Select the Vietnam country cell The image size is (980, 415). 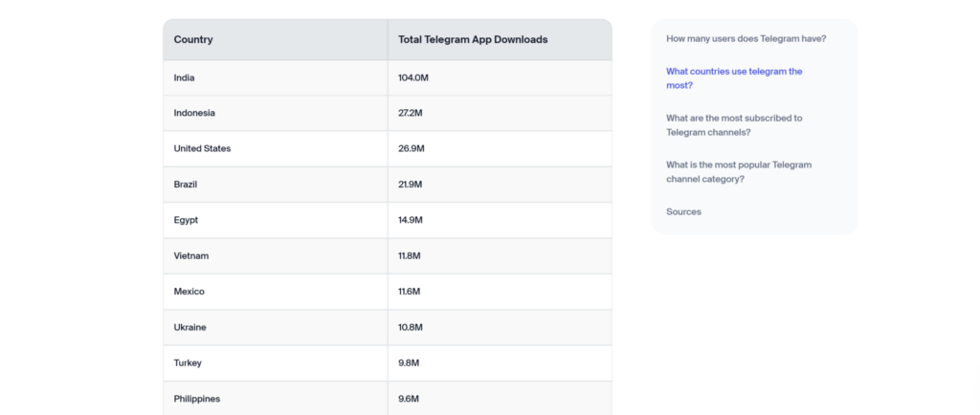275,256
